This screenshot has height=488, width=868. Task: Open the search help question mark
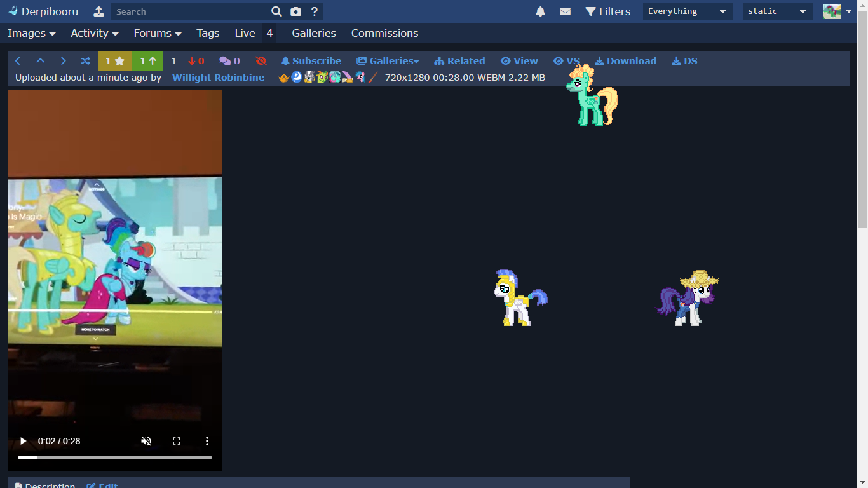[315, 11]
